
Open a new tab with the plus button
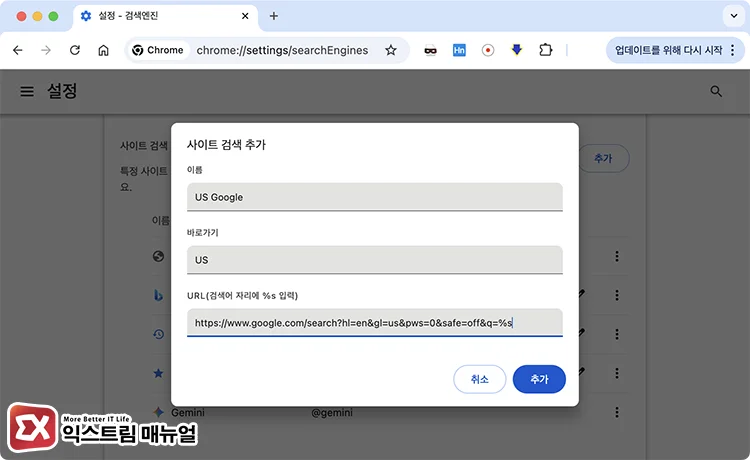click(274, 16)
